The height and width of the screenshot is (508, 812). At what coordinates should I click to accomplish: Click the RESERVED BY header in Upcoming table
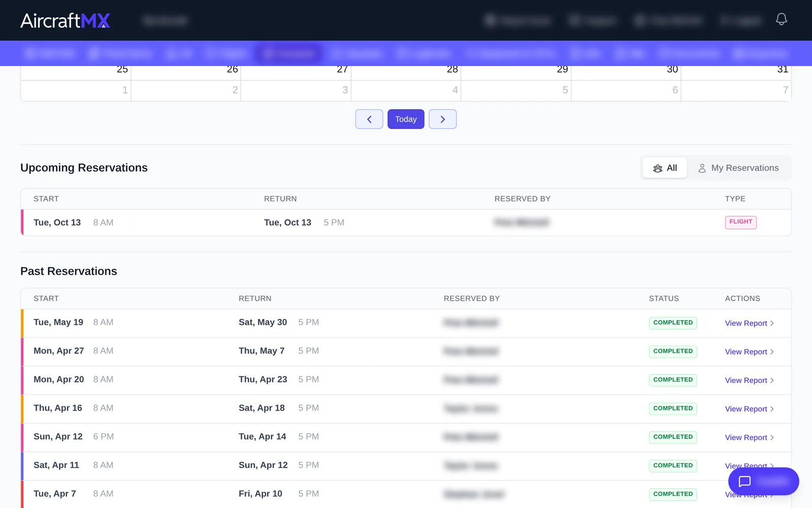click(522, 199)
